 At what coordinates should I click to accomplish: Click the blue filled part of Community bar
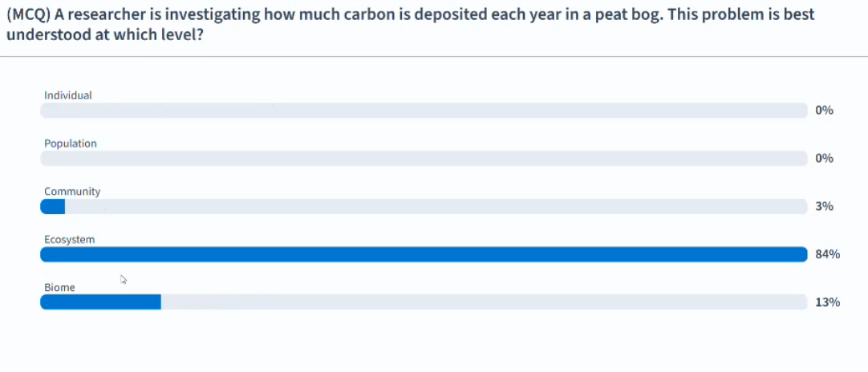click(53, 207)
